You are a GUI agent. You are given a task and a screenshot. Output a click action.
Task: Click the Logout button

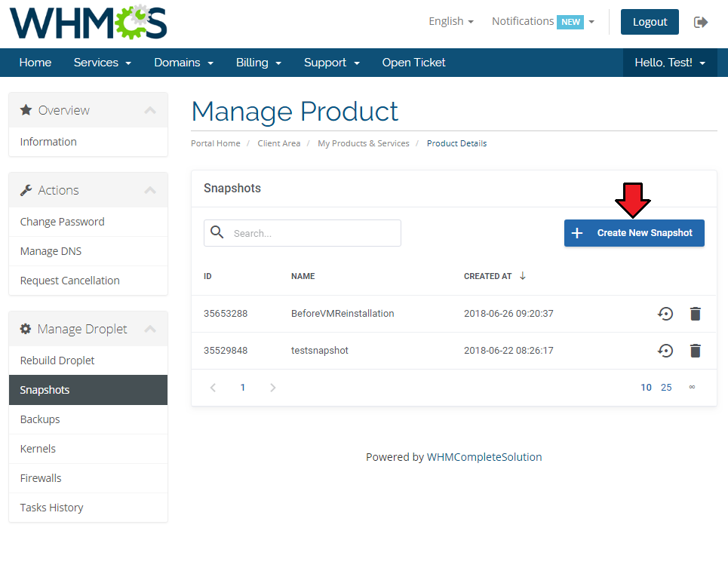[650, 22]
